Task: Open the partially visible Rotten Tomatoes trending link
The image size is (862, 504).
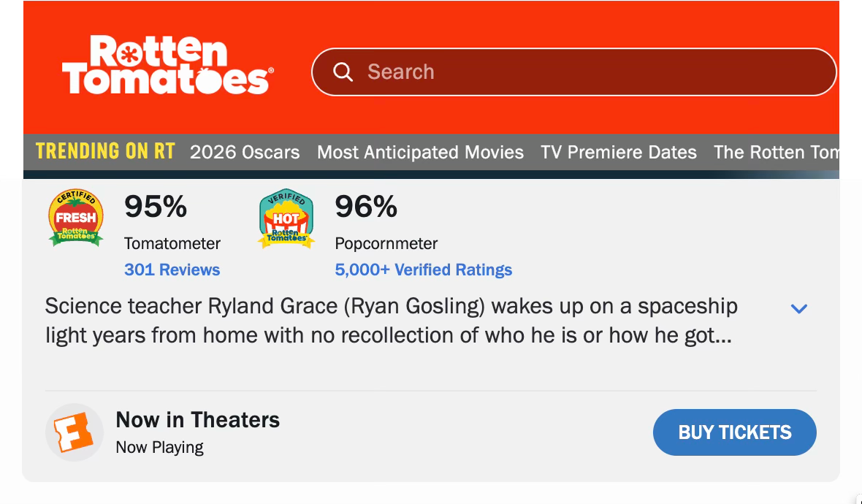Action: 776,152
